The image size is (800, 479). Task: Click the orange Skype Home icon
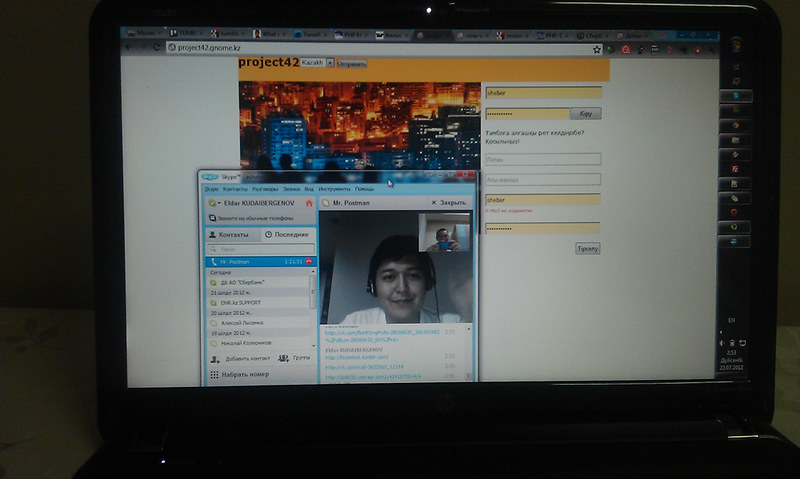coord(309,203)
